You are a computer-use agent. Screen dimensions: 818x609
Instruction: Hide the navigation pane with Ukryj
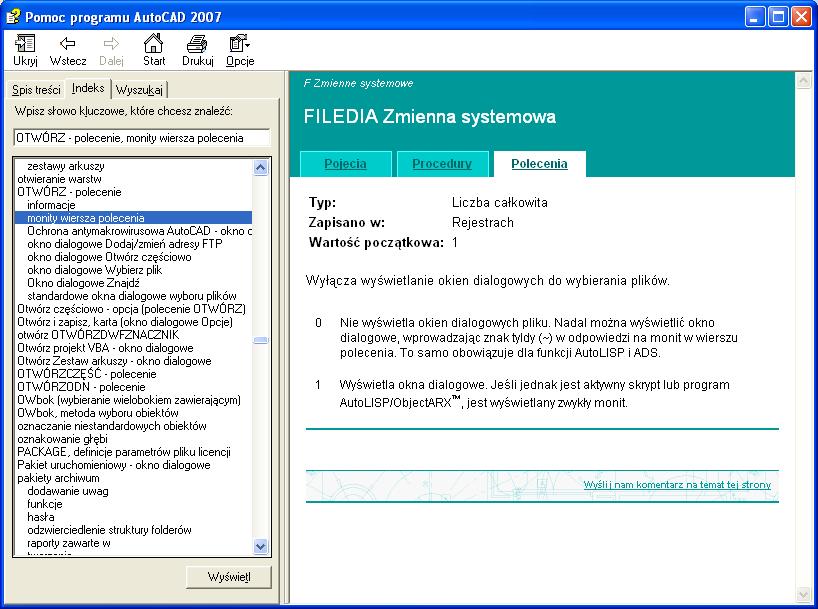pos(25,50)
